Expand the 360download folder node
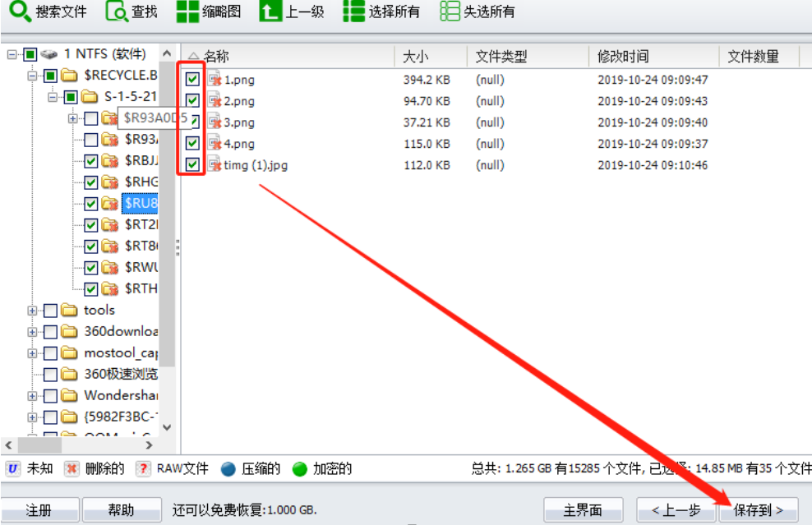The height and width of the screenshot is (525, 812). pos(32,332)
